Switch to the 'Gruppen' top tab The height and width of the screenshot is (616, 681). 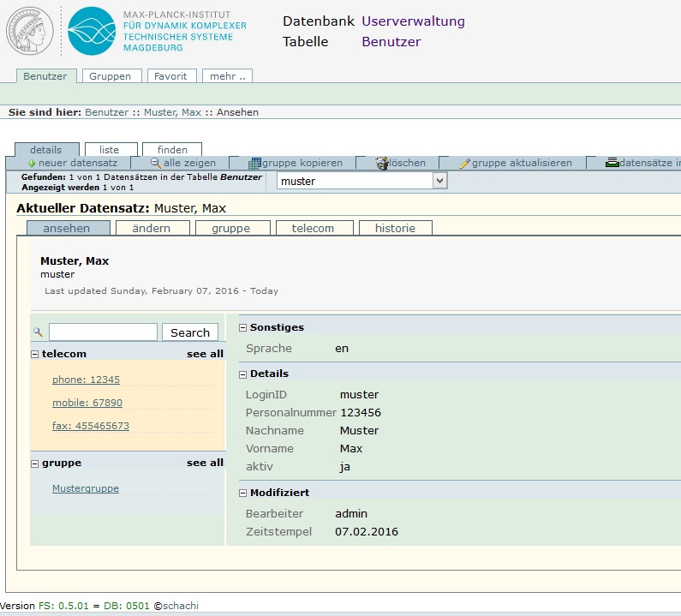pos(111,76)
